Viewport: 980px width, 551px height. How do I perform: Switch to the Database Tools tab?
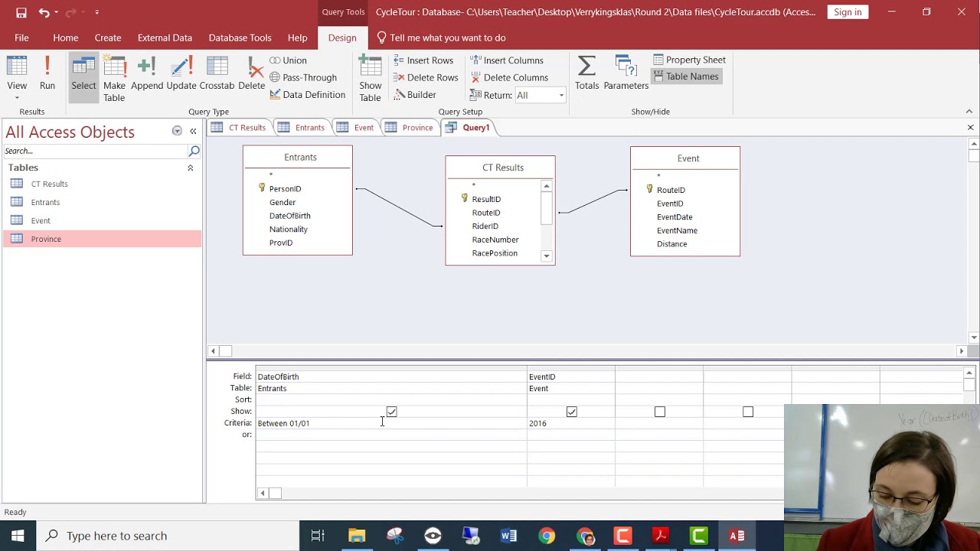click(240, 37)
